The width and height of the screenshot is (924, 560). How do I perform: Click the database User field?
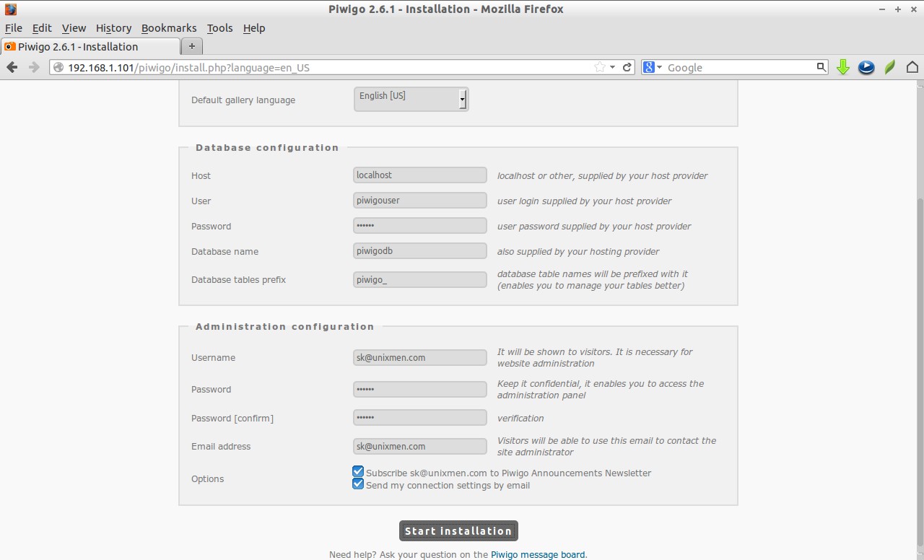[420, 201]
